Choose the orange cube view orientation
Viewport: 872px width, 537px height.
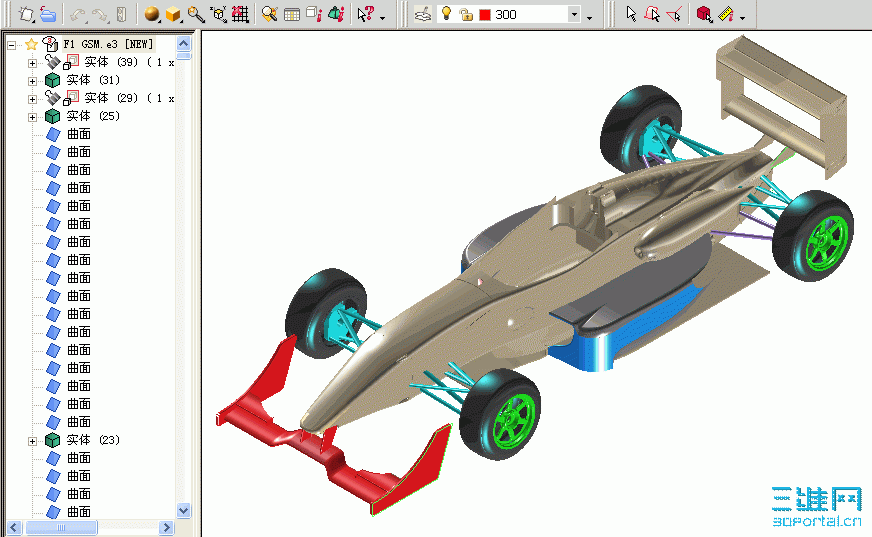[174, 14]
